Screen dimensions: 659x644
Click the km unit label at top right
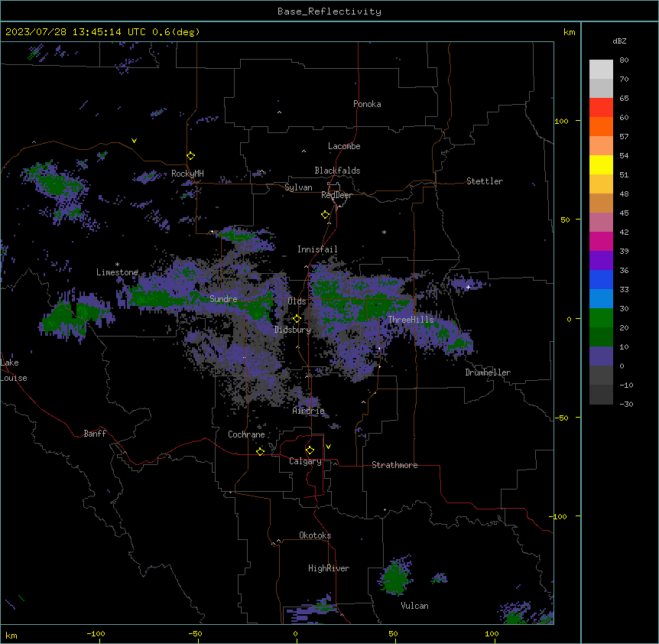coord(570,32)
